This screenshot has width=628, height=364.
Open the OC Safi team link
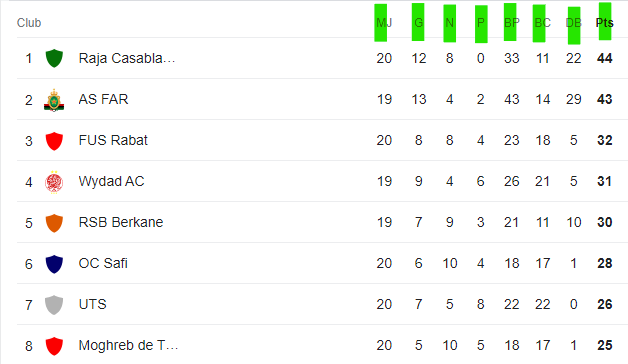103,263
